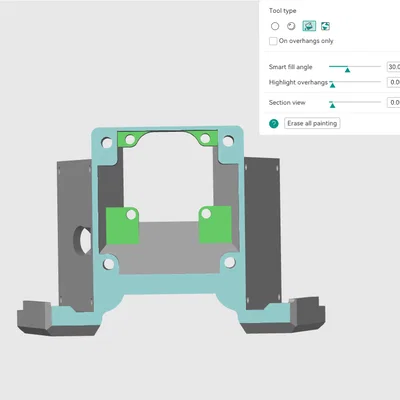Screen dimensions: 400x400
Task: Adjust the Smart fill angle slider
Action: 347,70
